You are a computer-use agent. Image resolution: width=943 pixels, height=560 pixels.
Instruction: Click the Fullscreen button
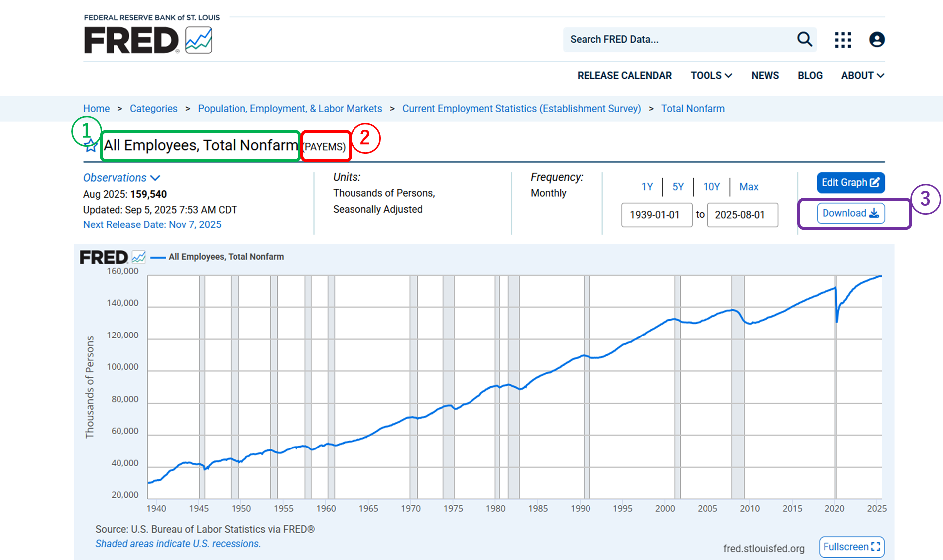tap(851, 547)
